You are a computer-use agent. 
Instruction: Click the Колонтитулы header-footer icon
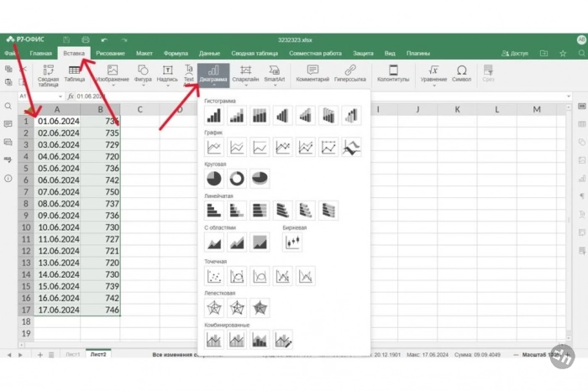tap(392, 74)
